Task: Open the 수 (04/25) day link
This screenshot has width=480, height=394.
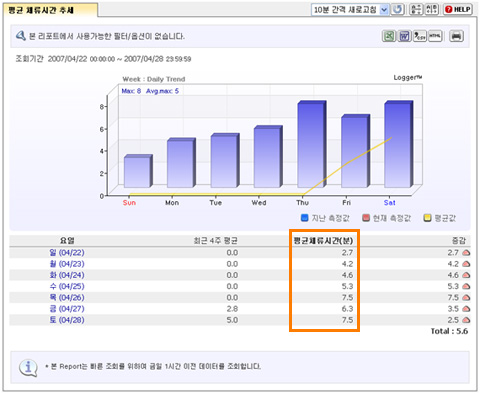Action: pyautogui.click(x=67, y=286)
